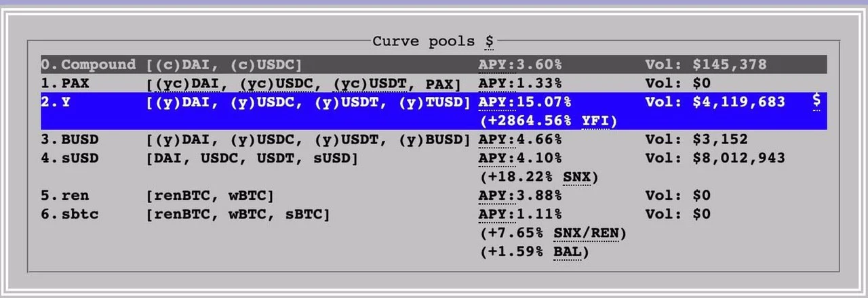This screenshot has height=298, width=868.
Task: Click Vol: $3,152 on BUSD row
Action: tap(696, 140)
